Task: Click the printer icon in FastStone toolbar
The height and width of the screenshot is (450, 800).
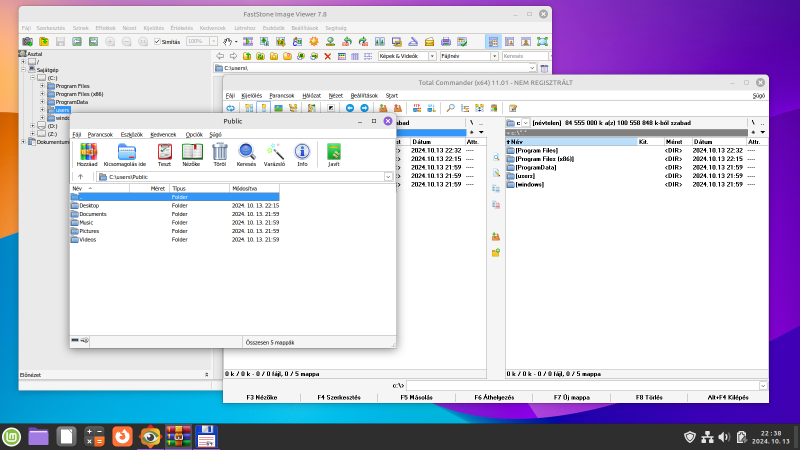Action: coord(446,42)
